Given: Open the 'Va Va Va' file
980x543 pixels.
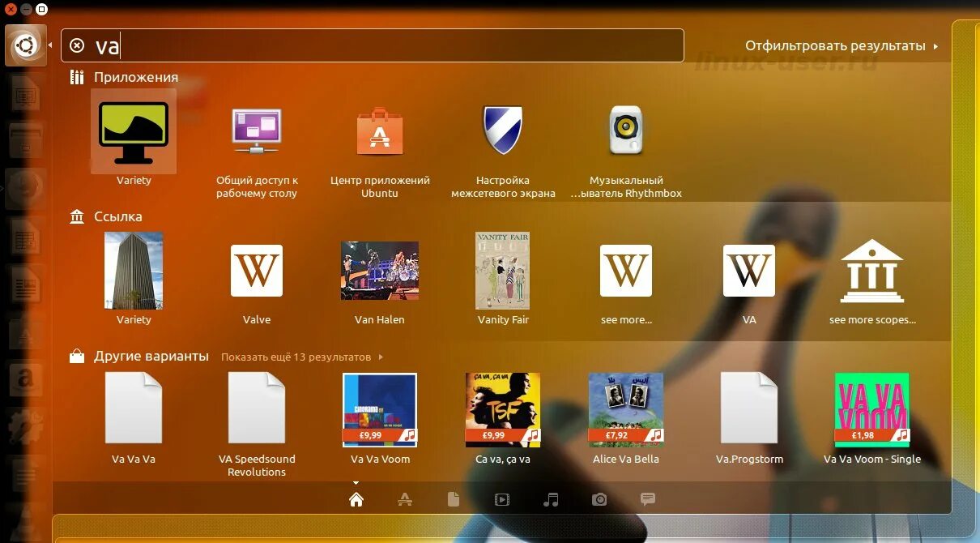Looking at the screenshot, I should pyautogui.click(x=134, y=408).
